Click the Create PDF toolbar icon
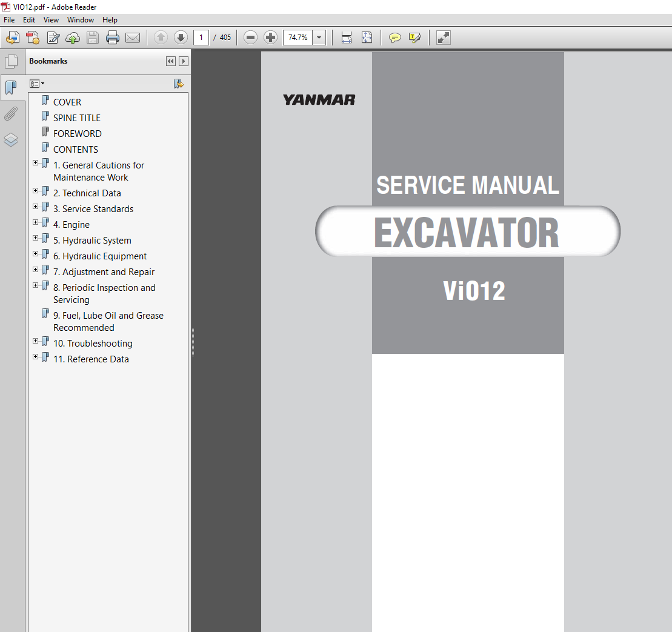The image size is (672, 632). [x=33, y=38]
